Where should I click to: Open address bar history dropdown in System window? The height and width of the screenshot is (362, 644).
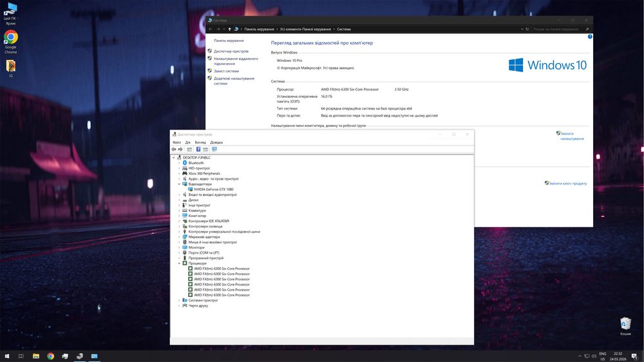click(x=522, y=29)
